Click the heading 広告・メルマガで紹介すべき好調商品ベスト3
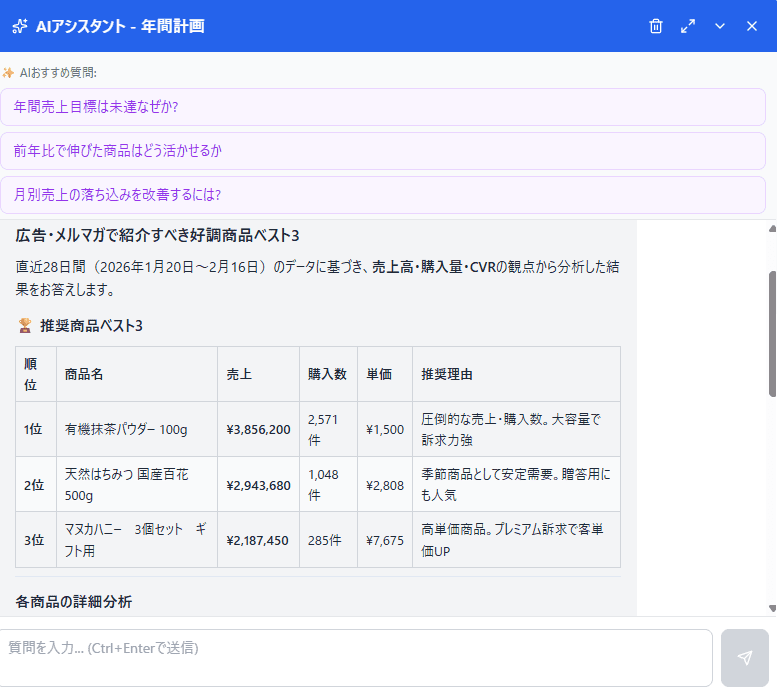The image size is (777, 690). 157,235
